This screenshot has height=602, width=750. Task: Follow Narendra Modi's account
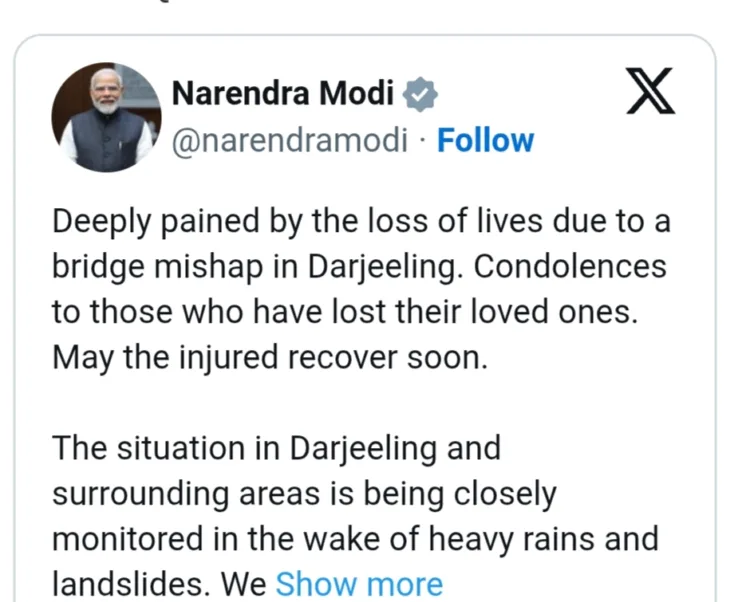coord(486,140)
